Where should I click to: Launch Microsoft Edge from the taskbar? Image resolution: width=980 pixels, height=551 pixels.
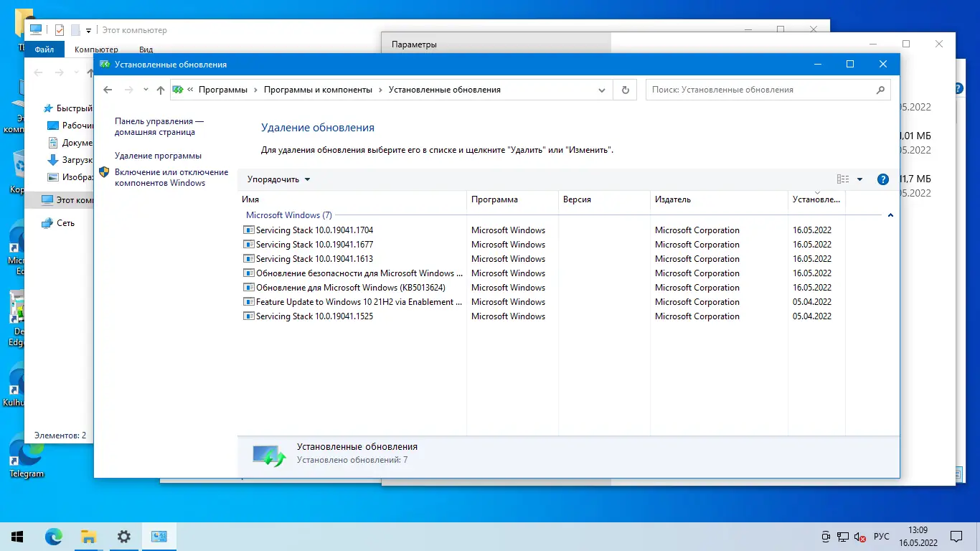(53, 537)
